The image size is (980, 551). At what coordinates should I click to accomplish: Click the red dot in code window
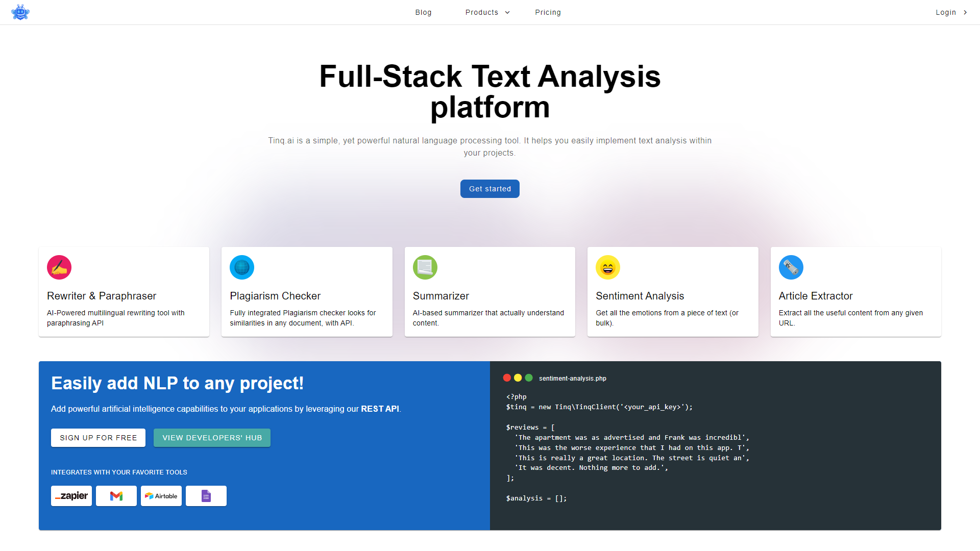pos(507,378)
